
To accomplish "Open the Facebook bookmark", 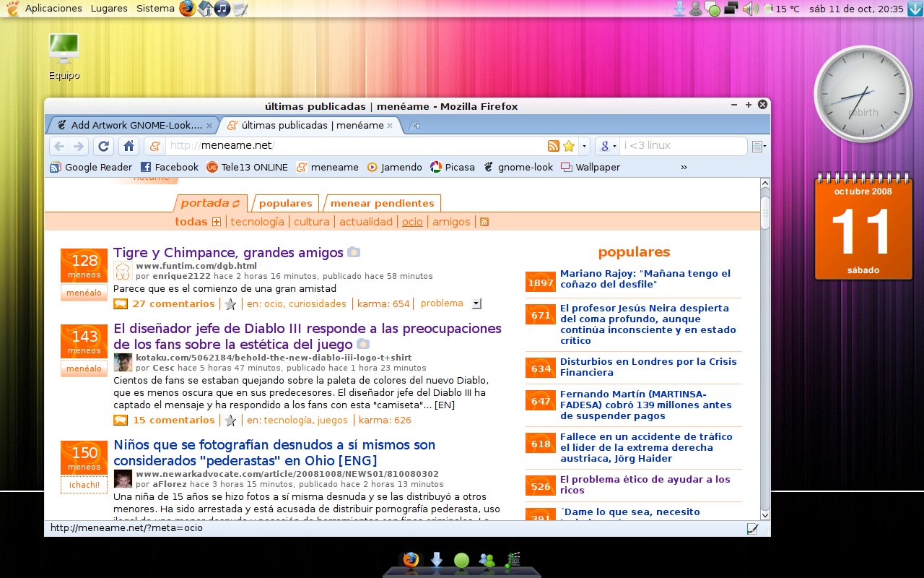I will pyautogui.click(x=169, y=167).
